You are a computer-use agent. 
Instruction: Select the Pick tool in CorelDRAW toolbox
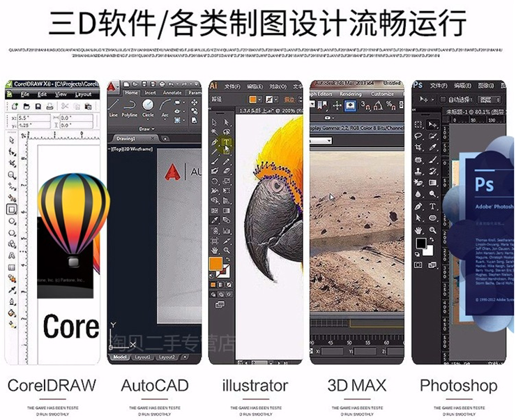pyautogui.click(x=12, y=140)
